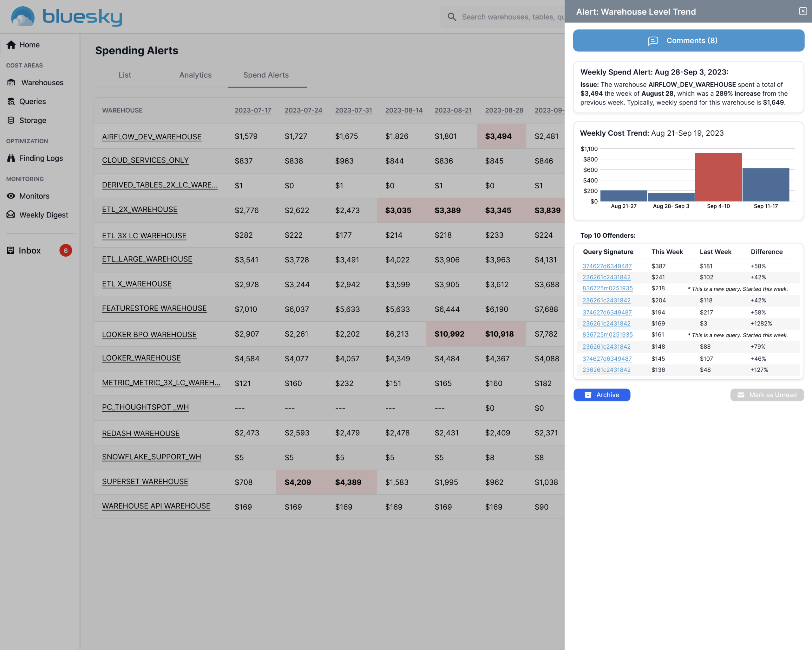The height and width of the screenshot is (650, 812).
Task: Click the Home house icon in sidebar
Action: click(11, 45)
